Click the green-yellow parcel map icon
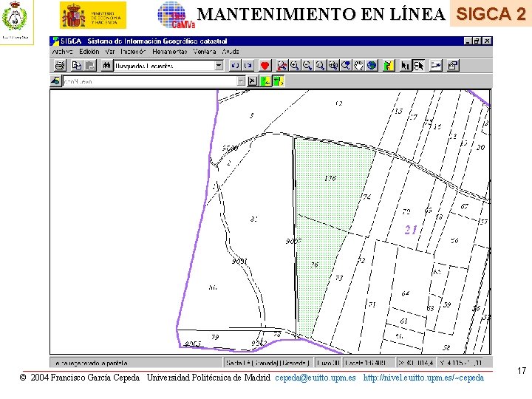 (388, 65)
